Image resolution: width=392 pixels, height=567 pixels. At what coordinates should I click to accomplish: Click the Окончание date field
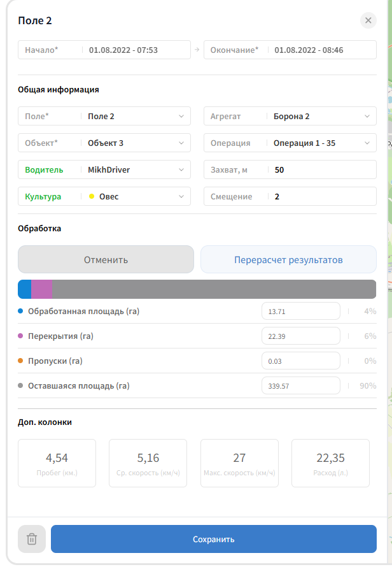tap(290, 50)
